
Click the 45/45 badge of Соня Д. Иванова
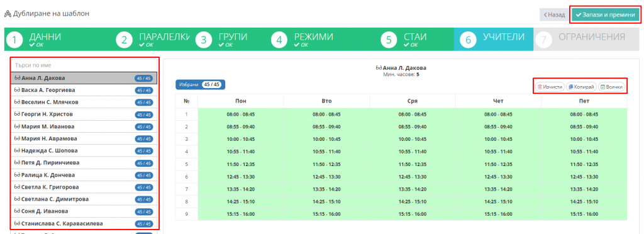[x=144, y=212]
